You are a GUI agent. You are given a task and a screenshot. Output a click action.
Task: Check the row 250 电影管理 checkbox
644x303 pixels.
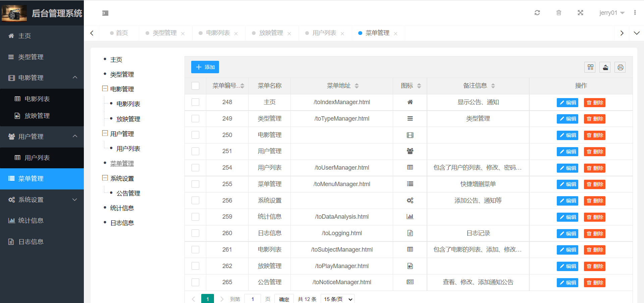pos(195,135)
